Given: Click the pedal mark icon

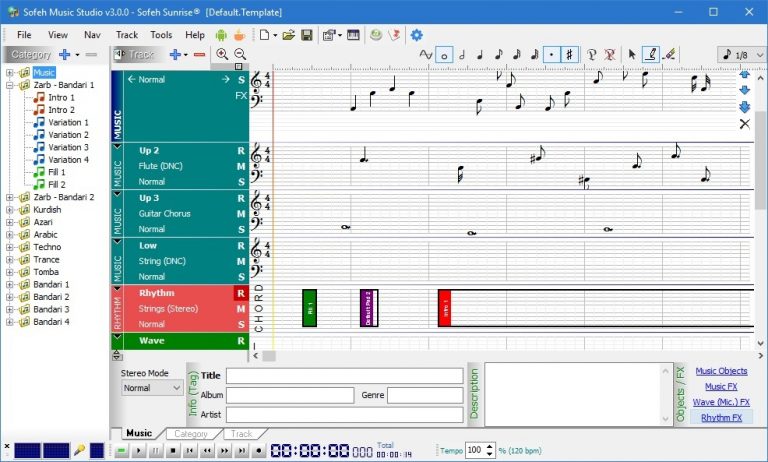Looking at the screenshot, I should (x=592, y=54).
